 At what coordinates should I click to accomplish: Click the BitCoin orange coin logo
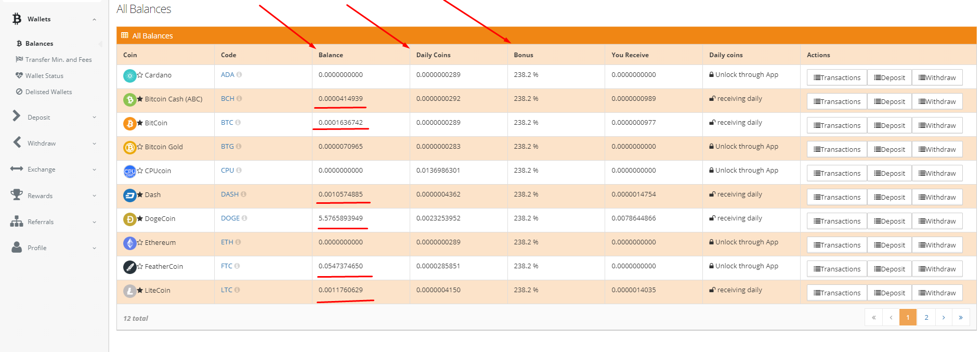(129, 124)
